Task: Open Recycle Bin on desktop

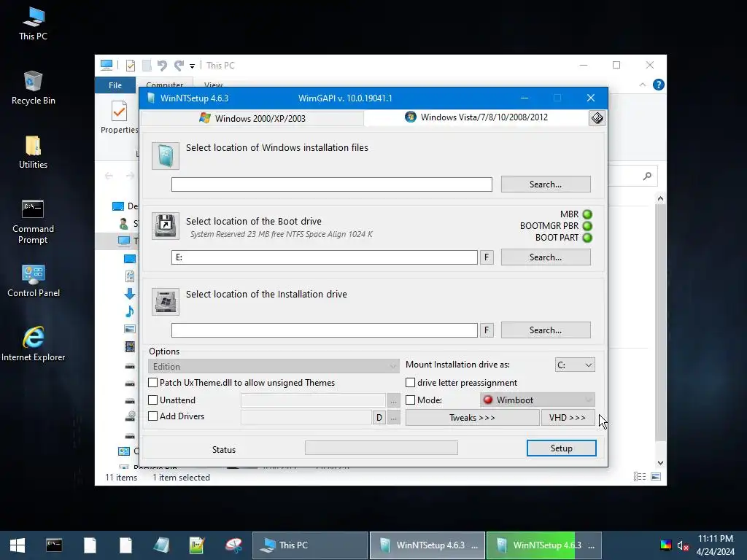Action: coord(33,88)
